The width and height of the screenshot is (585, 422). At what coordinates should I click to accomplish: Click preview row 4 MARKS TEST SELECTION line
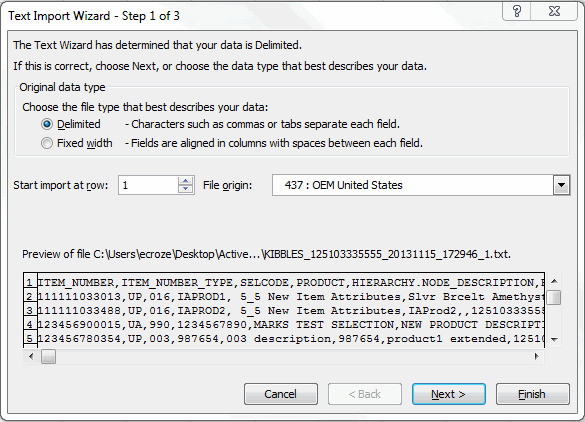291,325
